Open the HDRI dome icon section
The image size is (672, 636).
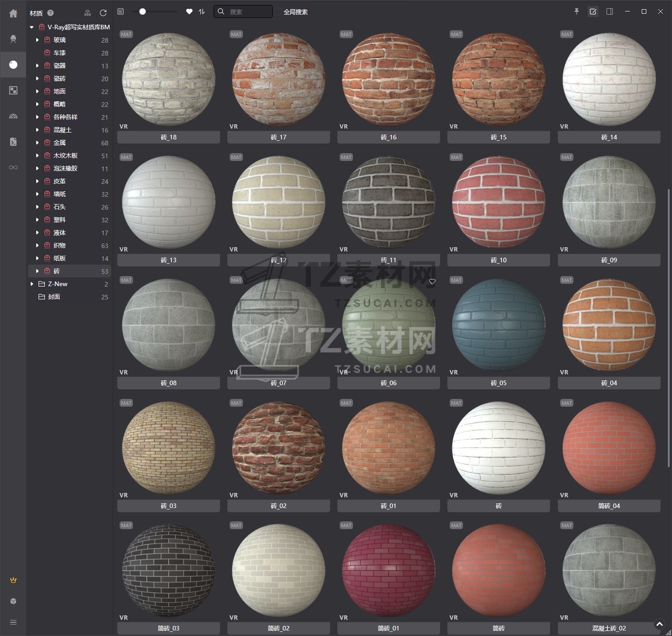pyautogui.click(x=13, y=116)
